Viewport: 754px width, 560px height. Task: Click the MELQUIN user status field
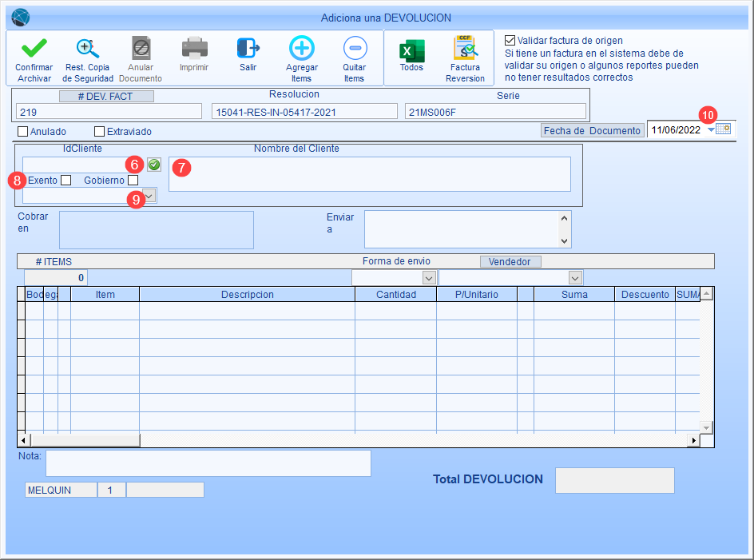pos(61,490)
